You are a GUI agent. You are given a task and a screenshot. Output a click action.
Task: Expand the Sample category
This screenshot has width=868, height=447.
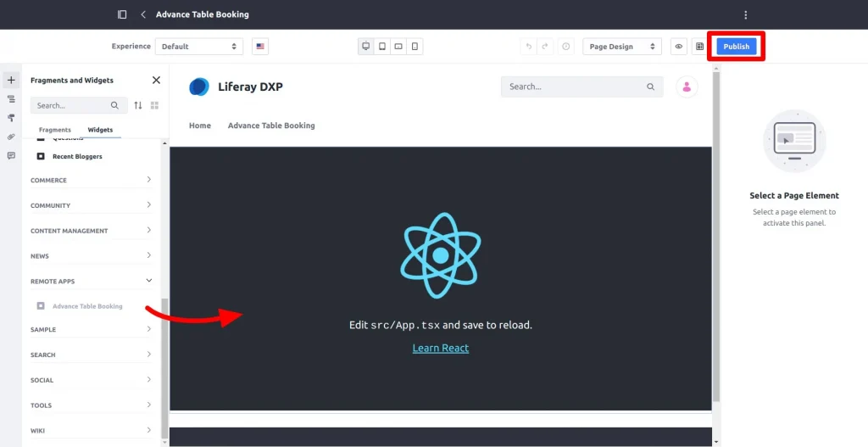tap(92, 330)
